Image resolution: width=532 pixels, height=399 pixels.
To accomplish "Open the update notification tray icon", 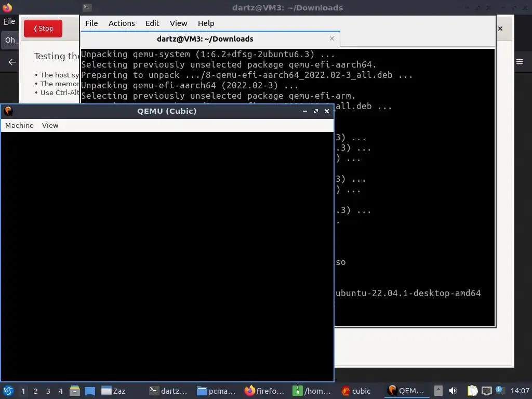I will [x=499, y=390].
